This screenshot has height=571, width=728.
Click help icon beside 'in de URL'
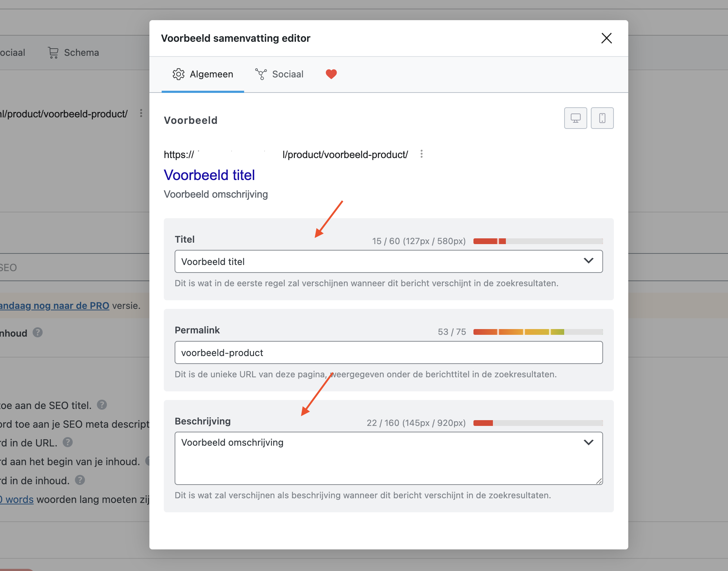(x=68, y=442)
